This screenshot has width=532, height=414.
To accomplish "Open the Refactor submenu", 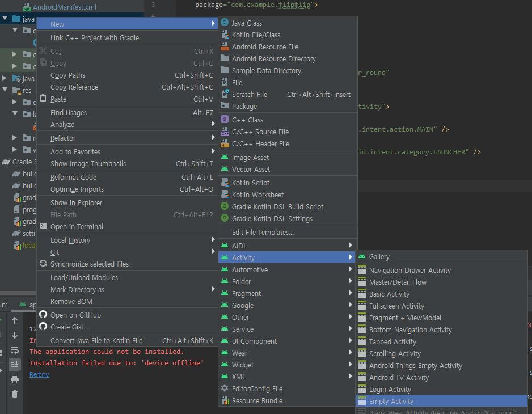I will pyautogui.click(x=127, y=138).
